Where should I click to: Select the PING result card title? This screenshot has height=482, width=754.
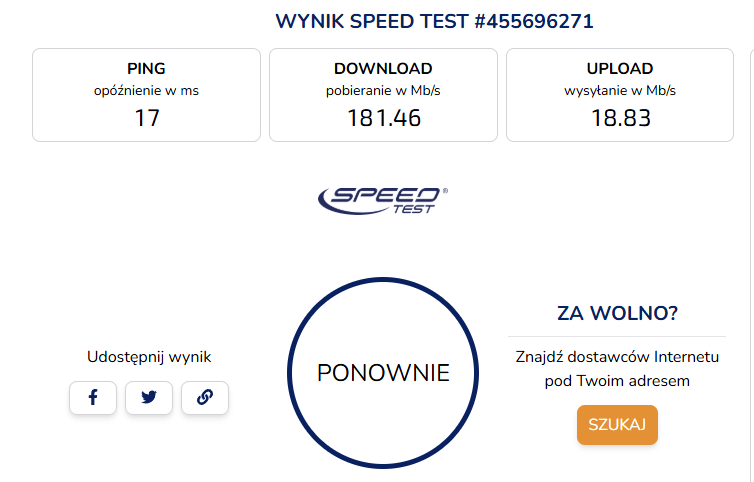146,69
